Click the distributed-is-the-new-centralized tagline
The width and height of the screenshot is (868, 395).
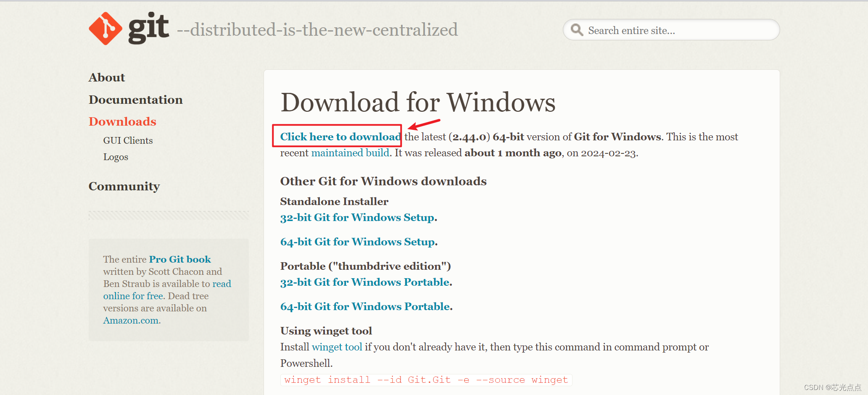pos(317,30)
